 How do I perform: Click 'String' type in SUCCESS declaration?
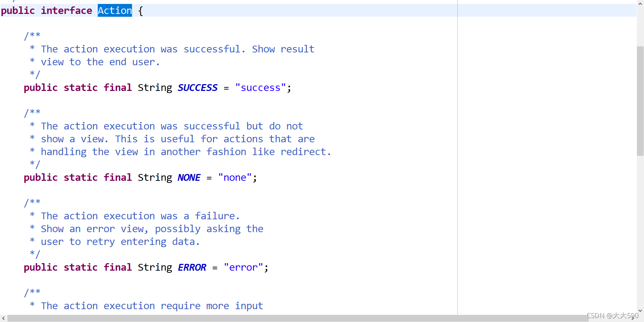155,88
